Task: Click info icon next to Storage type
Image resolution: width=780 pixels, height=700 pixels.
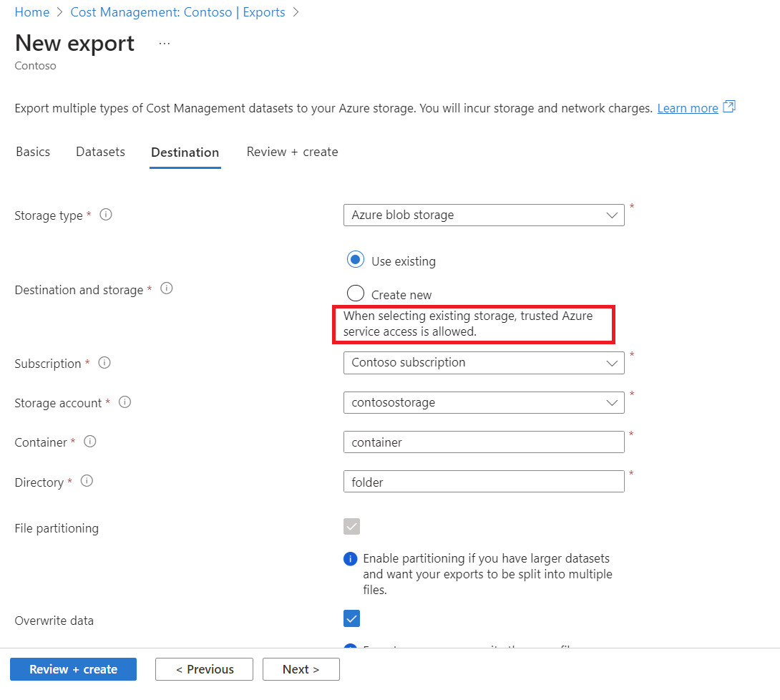Action: tap(106, 214)
